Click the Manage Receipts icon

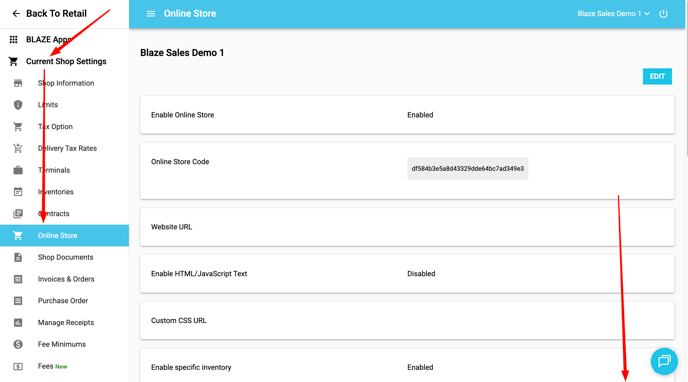18,322
